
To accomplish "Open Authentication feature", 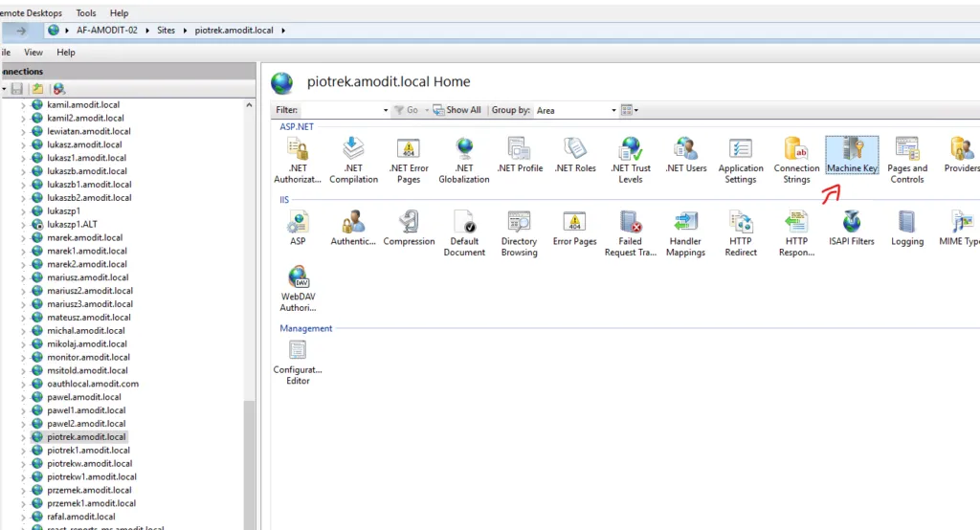I will pyautogui.click(x=353, y=228).
